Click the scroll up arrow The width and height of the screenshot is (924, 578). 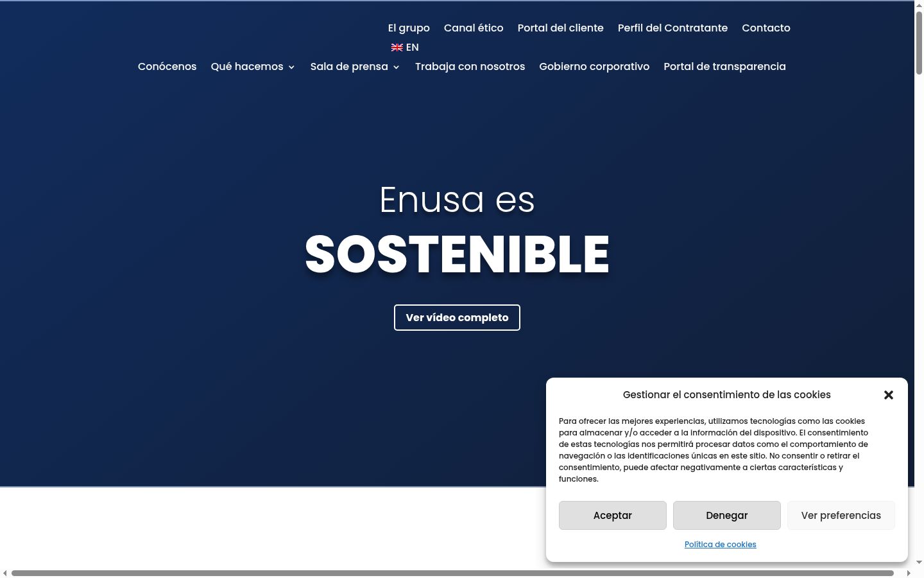pos(919,5)
